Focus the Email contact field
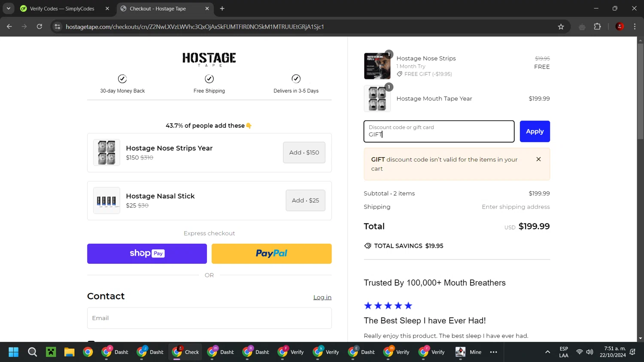644x362 pixels. click(x=209, y=318)
